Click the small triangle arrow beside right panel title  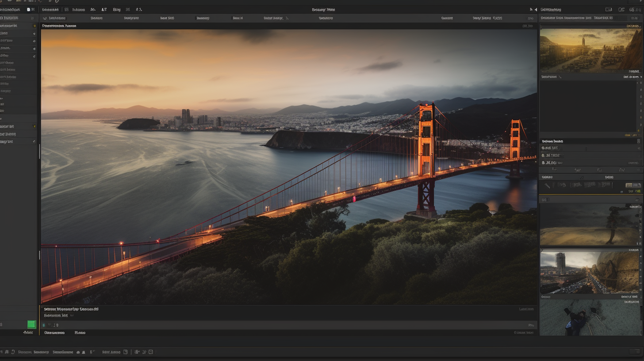pyautogui.click(x=536, y=9)
